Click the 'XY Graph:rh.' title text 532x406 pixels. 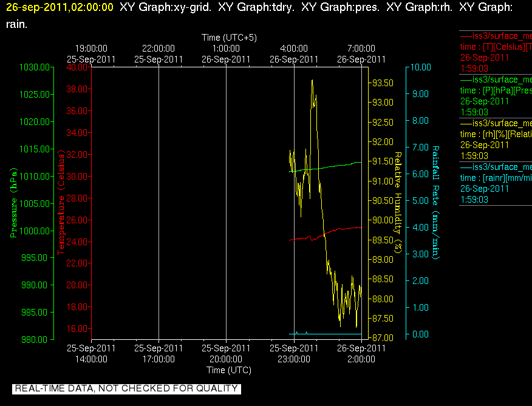tap(420, 7)
